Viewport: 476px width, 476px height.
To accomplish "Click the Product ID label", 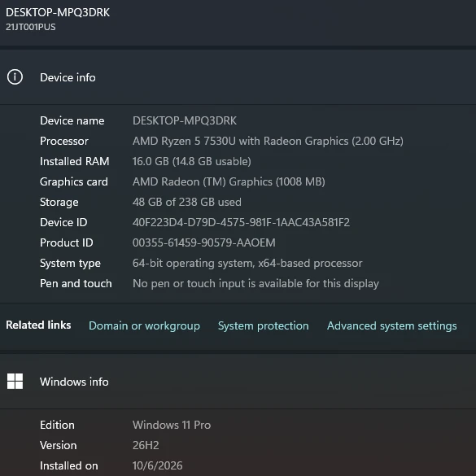I will [x=67, y=242].
